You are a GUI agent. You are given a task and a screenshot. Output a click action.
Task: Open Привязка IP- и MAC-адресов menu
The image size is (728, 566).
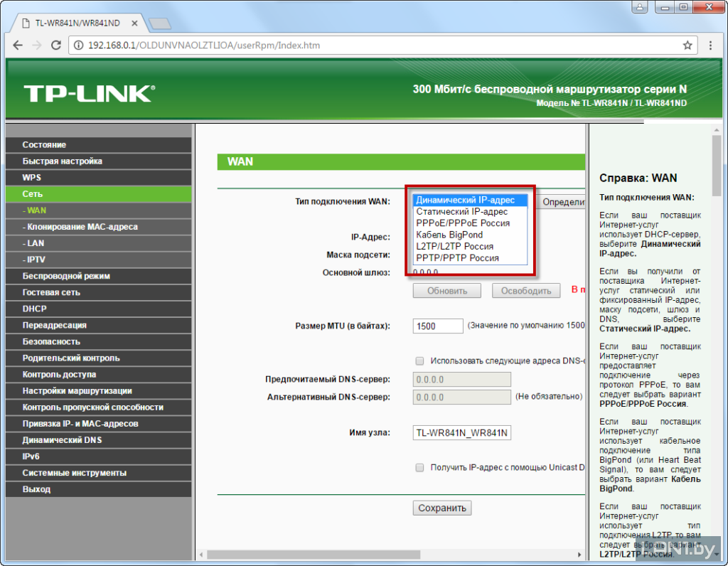pos(98,424)
